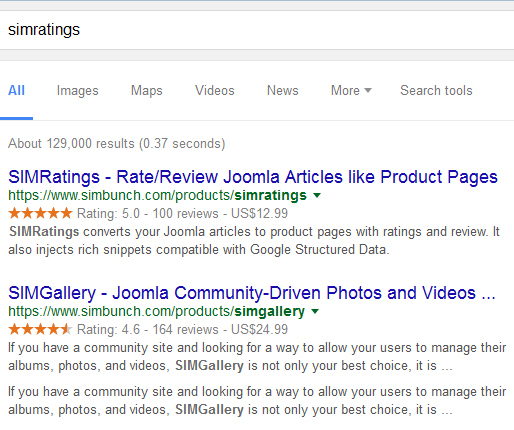The image size is (514, 430).
Task: Switch to the Images tab
Action: (x=77, y=91)
